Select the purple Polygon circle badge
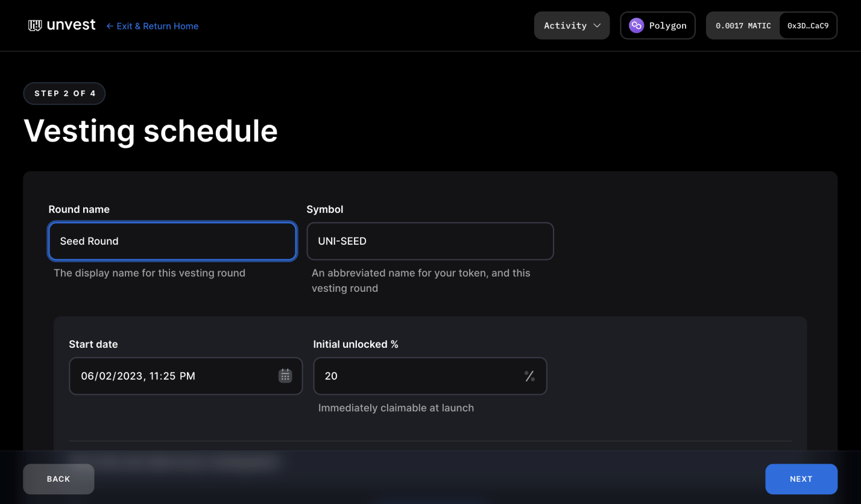The height and width of the screenshot is (504, 861). pyautogui.click(x=635, y=25)
